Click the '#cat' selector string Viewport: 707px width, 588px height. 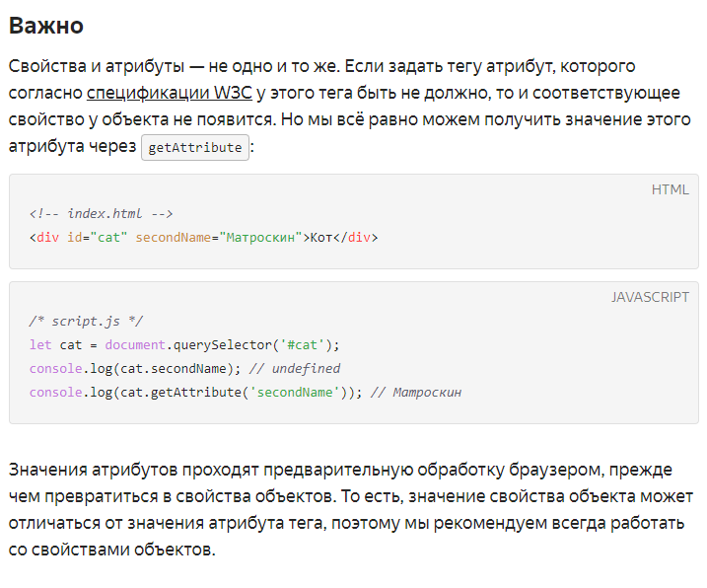point(302,345)
